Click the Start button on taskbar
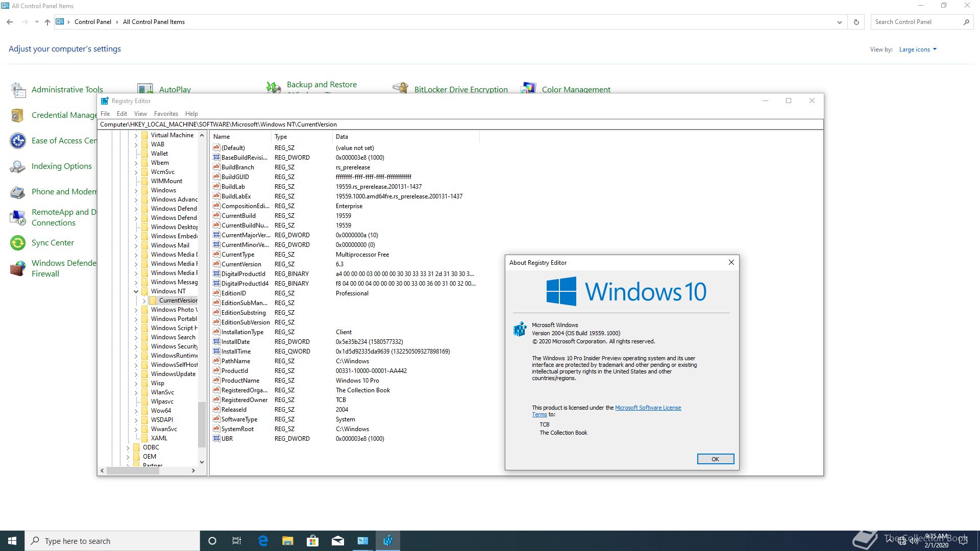 [x=12, y=541]
